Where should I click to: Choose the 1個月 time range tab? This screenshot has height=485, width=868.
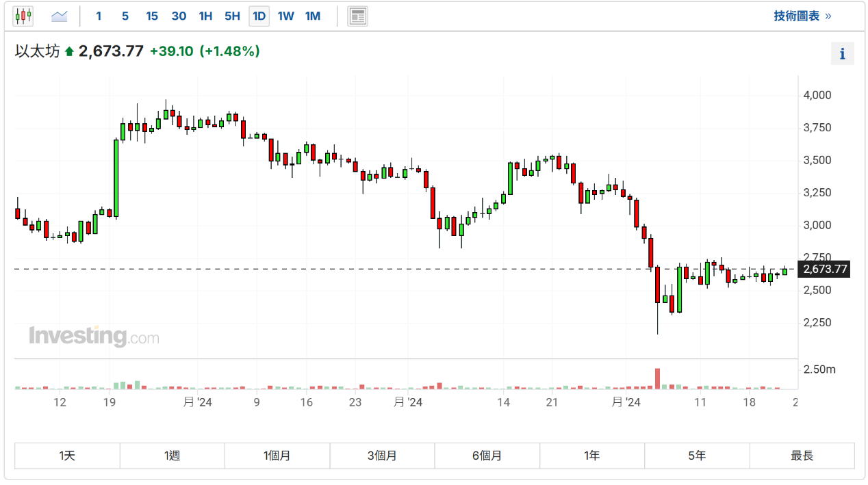click(277, 456)
